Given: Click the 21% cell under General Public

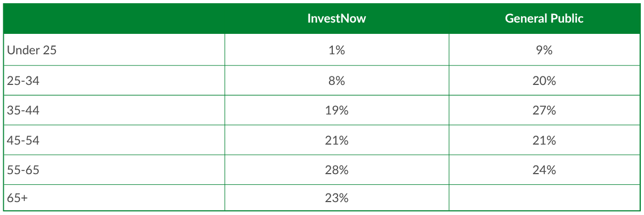Looking at the screenshot, I should pos(544,140).
